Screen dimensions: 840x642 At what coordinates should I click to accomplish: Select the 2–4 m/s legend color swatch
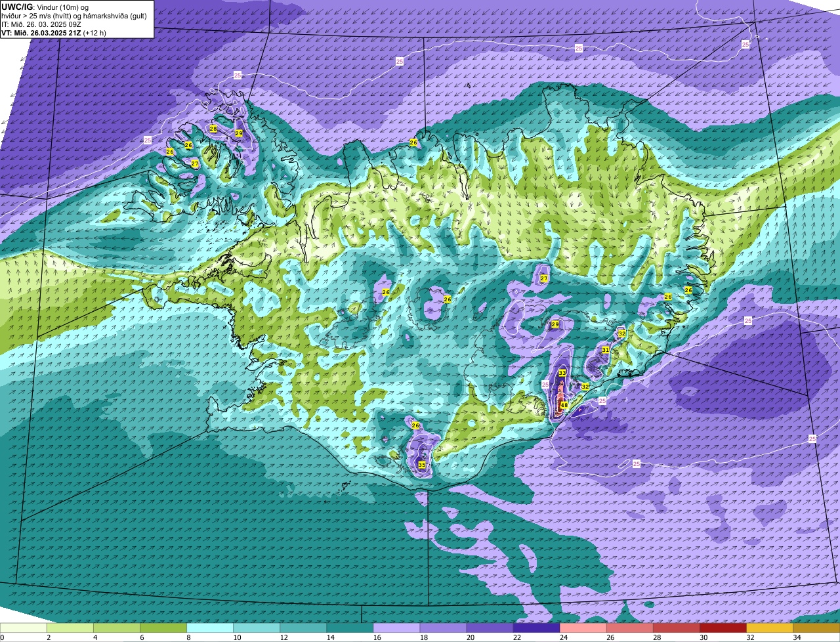70,628
